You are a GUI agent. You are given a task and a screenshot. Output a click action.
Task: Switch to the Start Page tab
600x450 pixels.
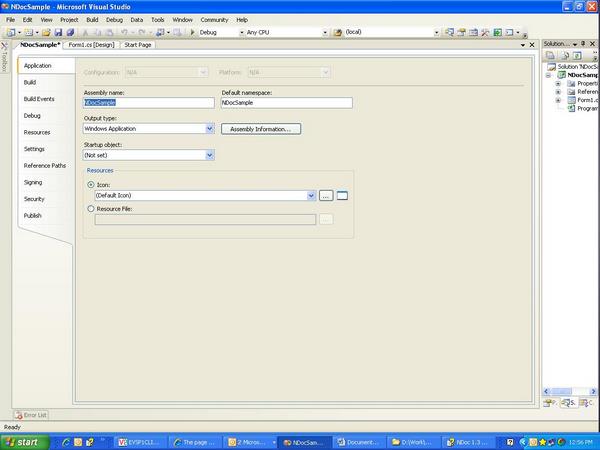point(138,45)
